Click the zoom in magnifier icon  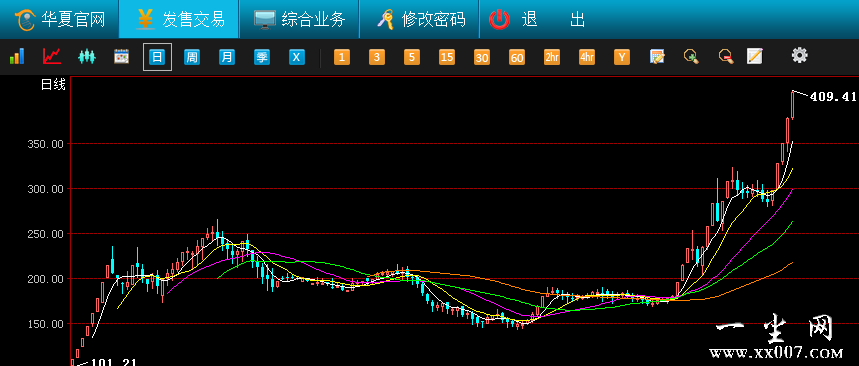(691, 56)
